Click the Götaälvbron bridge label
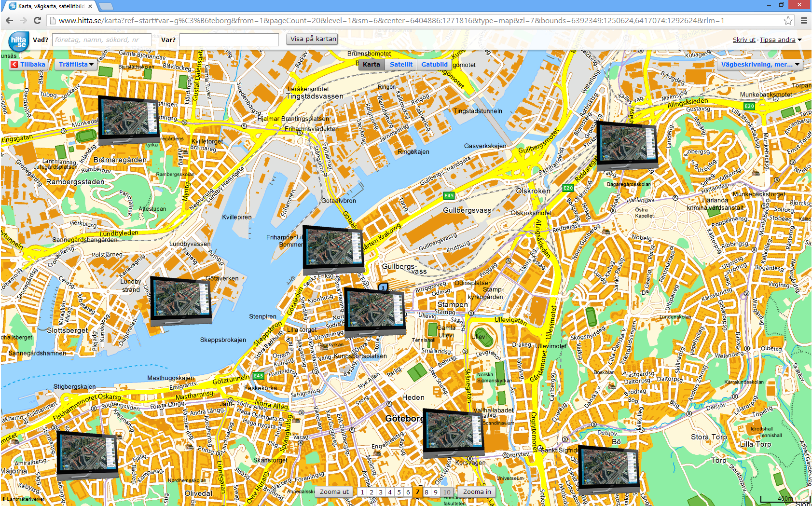Viewport: 812px width, 506px height. [x=339, y=201]
